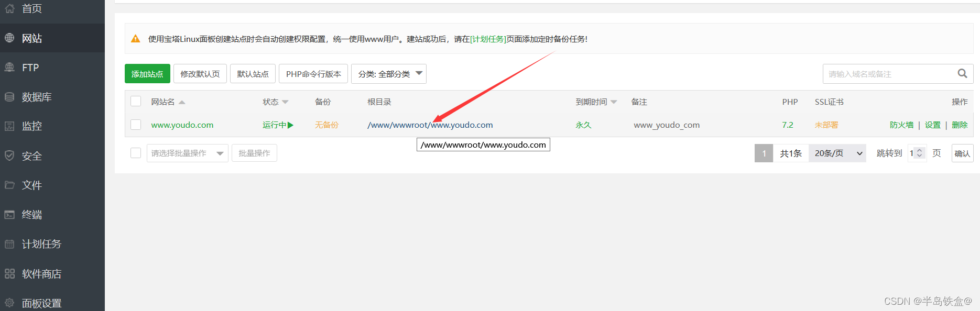
Task: Open the 20条/页 page size dropdown
Action: (x=837, y=153)
